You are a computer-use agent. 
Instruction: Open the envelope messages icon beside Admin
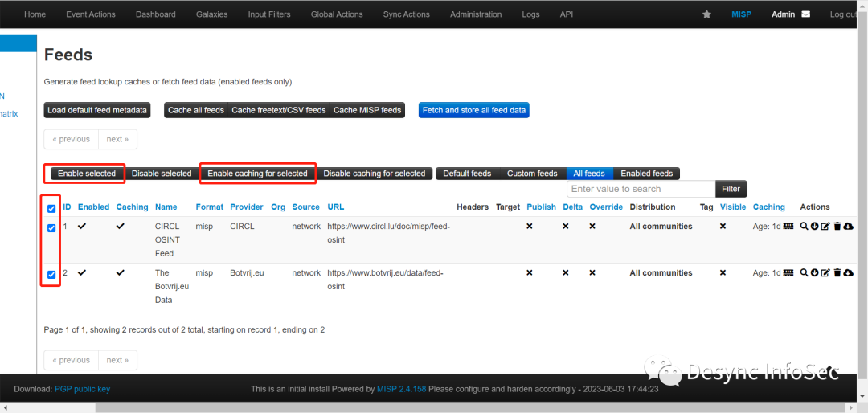(805, 14)
